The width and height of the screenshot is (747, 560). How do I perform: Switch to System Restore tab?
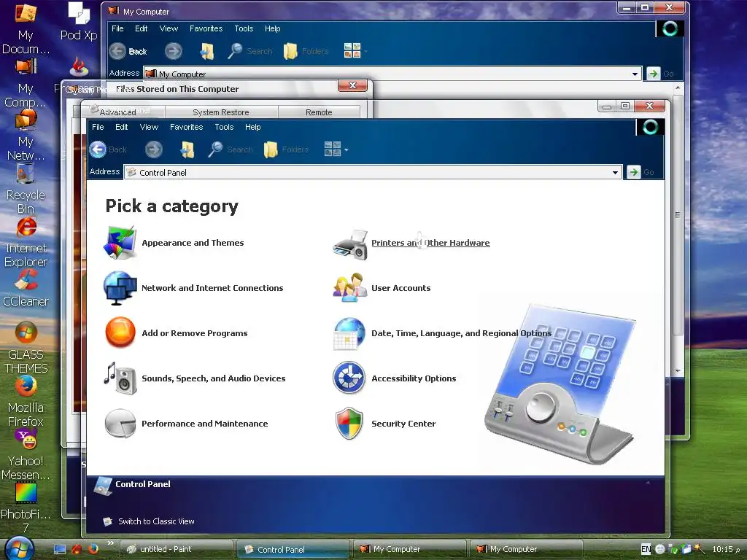pyautogui.click(x=221, y=112)
